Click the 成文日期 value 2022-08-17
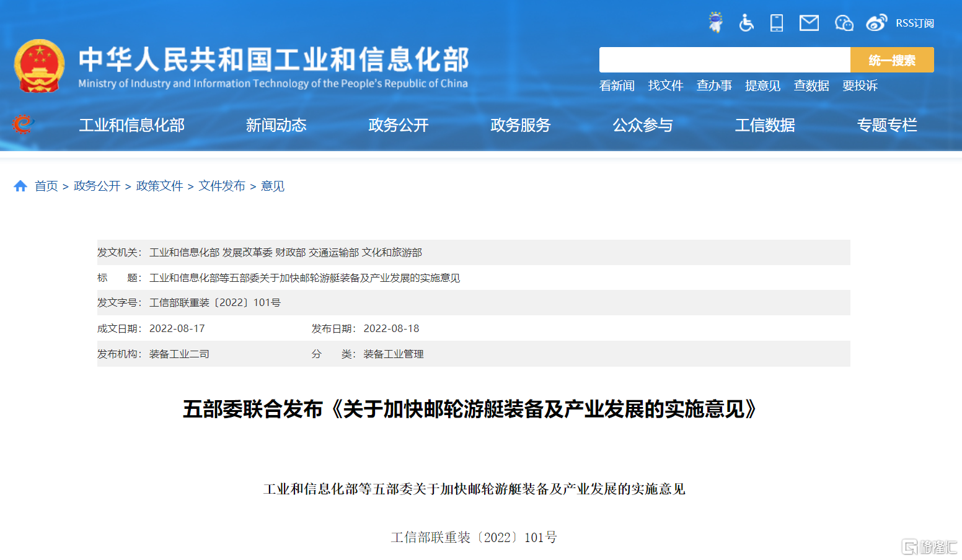The image size is (962, 560). (x=177, y=328)
